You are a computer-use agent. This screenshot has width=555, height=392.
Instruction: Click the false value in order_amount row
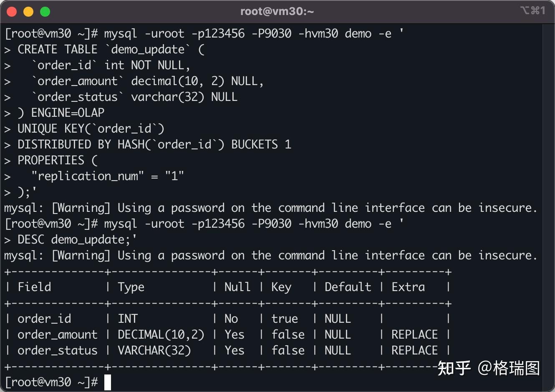[x=288, y=334]
